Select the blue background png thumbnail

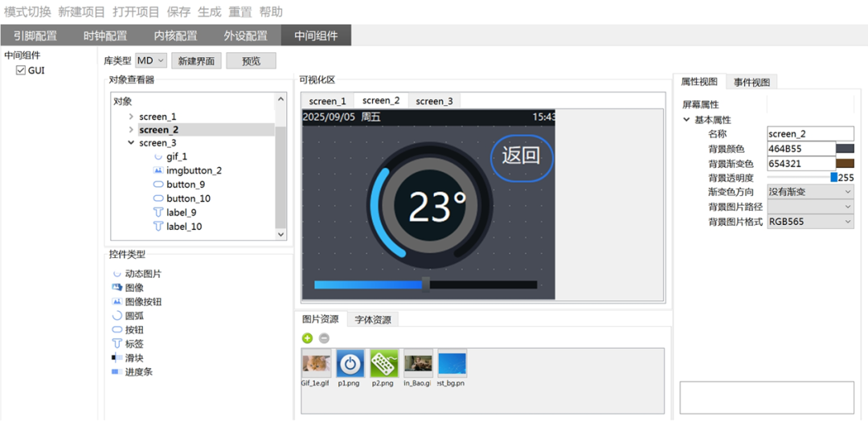tap(452, 363)
